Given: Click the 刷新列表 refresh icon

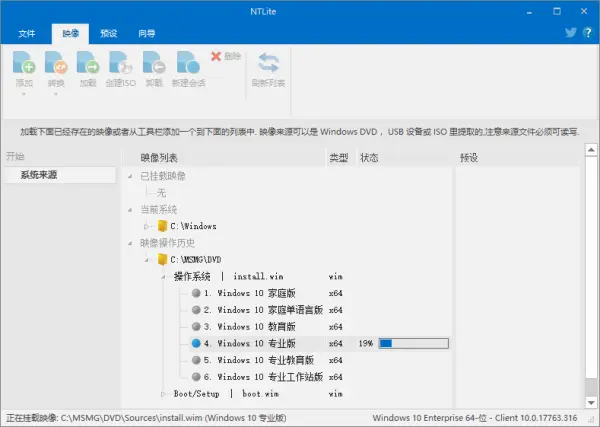Looking at the screenshot, I should click(x=268, y=63).
